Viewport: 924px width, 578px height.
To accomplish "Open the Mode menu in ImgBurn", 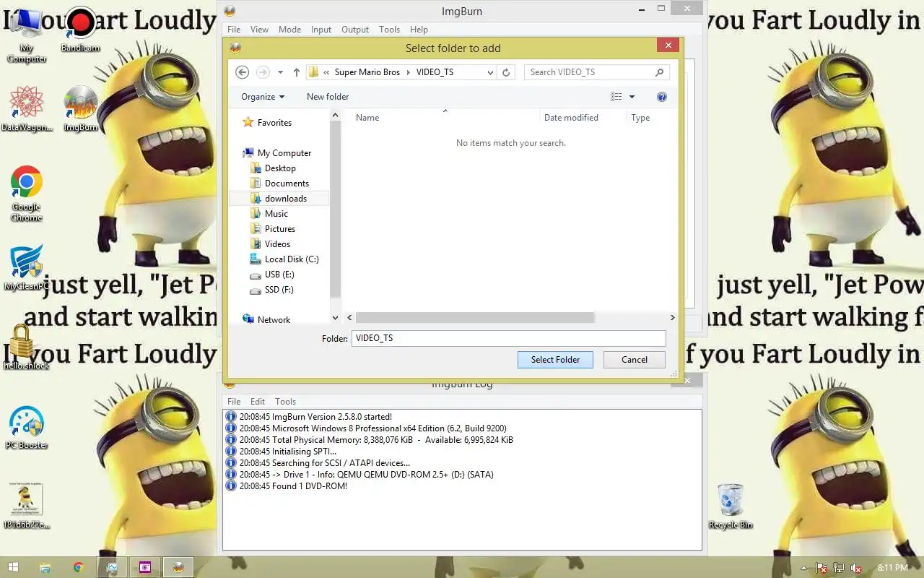I will point(290,30).
